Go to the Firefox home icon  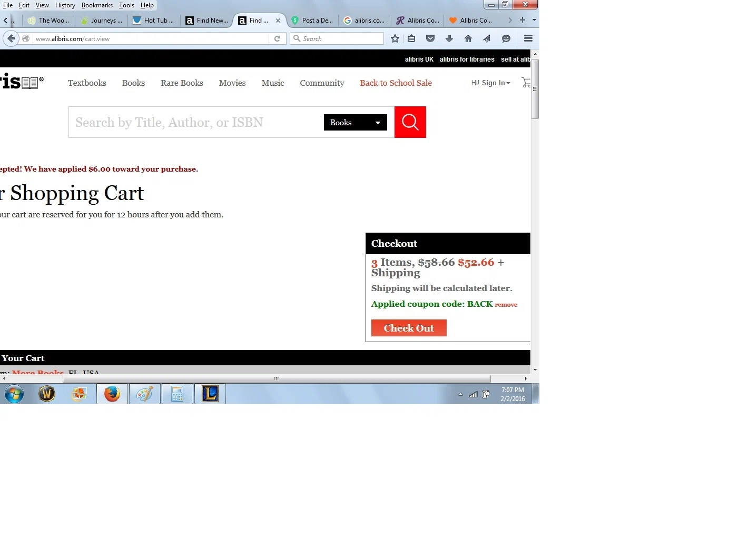pyautogui.click(x=468, y=38)
